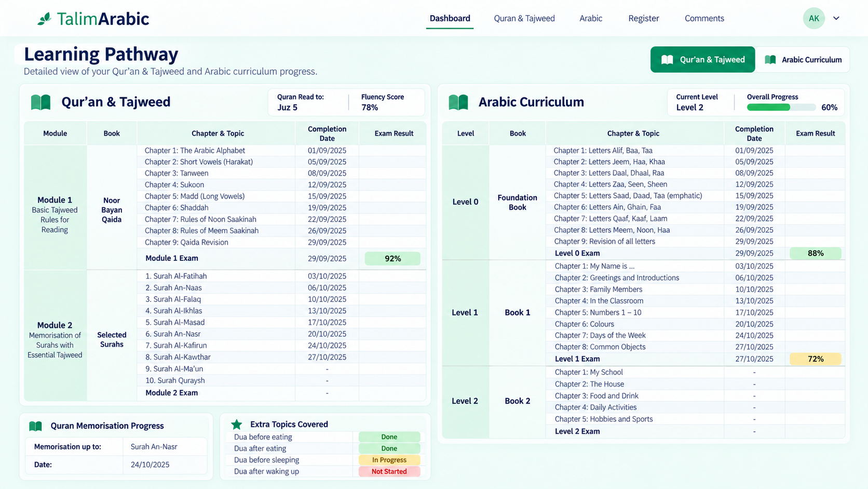Click the Done badge for Dua after eating
This screenshot has height=489, width=868.
389,448
